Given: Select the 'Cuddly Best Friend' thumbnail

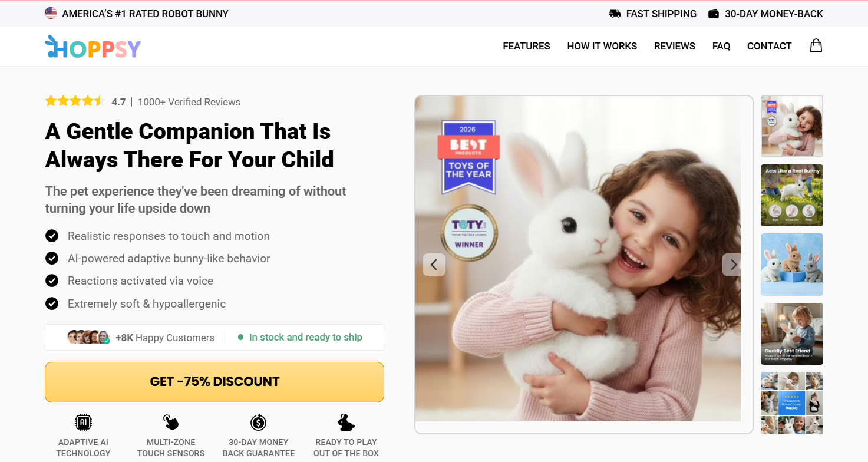Looking at the screenshot, I should (791, 334).
